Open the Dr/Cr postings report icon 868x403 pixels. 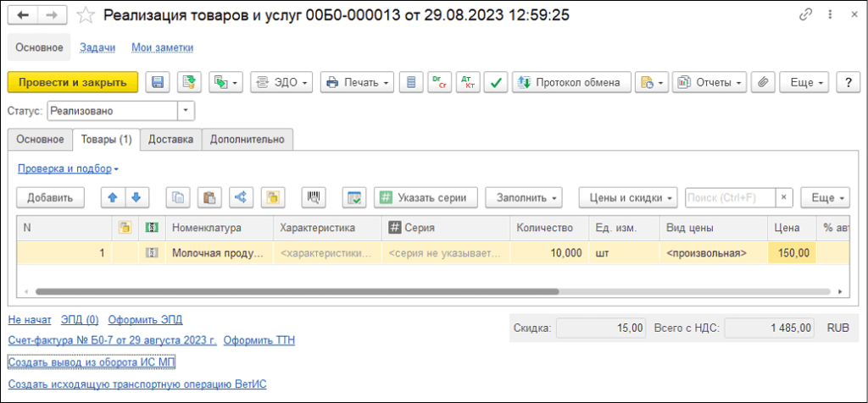click(440, 82)
